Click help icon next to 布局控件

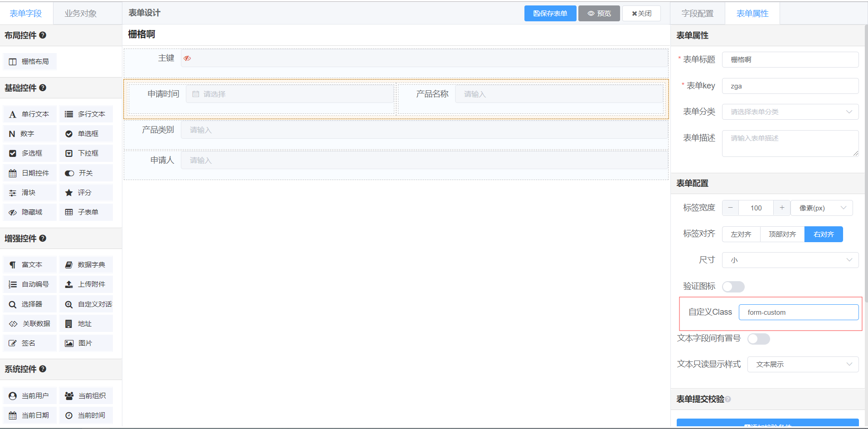[43, 35]
